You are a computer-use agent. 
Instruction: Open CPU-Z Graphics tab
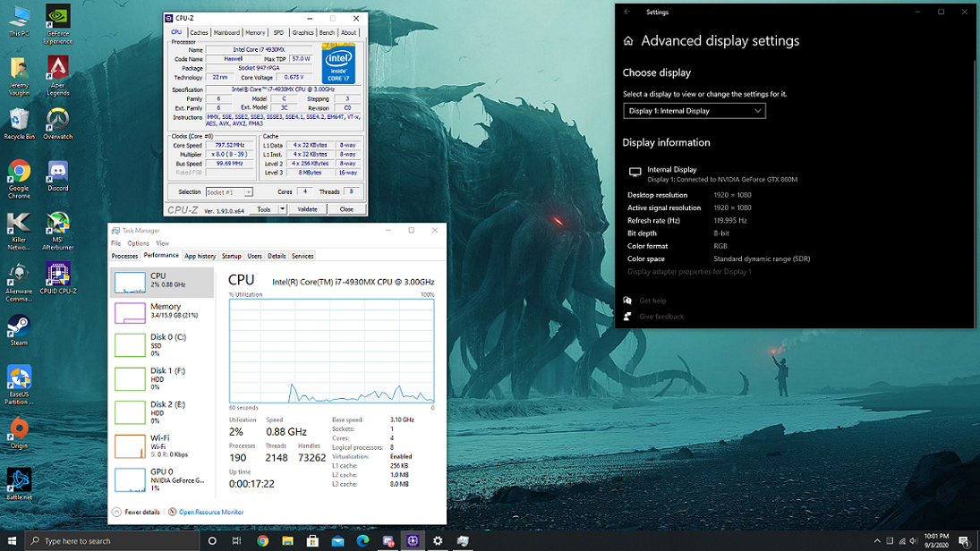click(303, 32)
